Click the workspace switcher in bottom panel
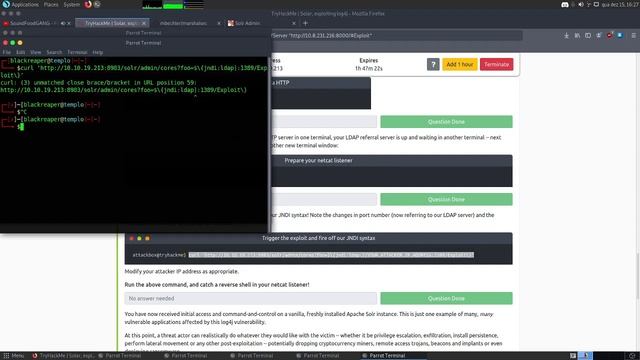 [585, 356]
